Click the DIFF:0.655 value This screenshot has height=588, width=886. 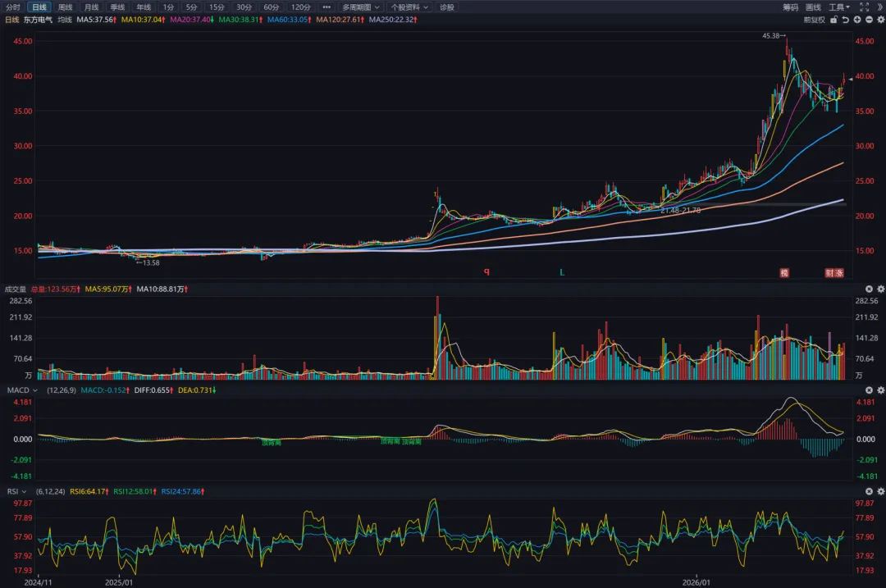click(x=153, y=390)
